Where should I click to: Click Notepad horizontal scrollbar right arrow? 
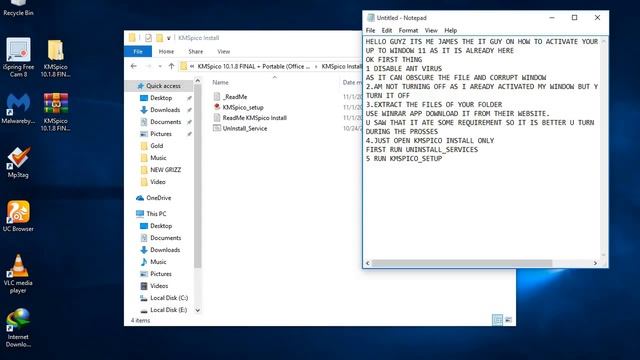click(595, 263)
